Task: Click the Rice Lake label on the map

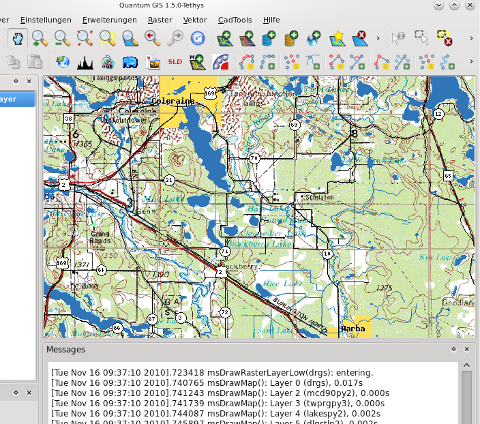Action: point(283,284)
